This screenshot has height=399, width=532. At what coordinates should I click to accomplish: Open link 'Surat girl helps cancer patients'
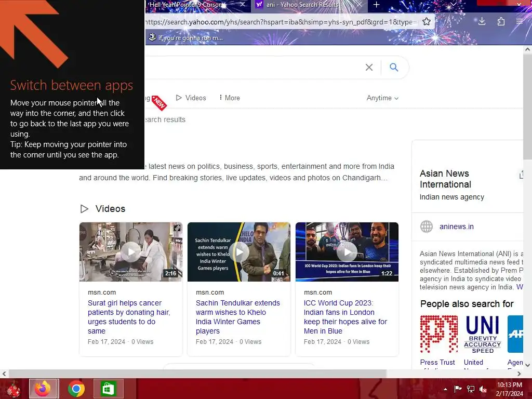[129, 317]
